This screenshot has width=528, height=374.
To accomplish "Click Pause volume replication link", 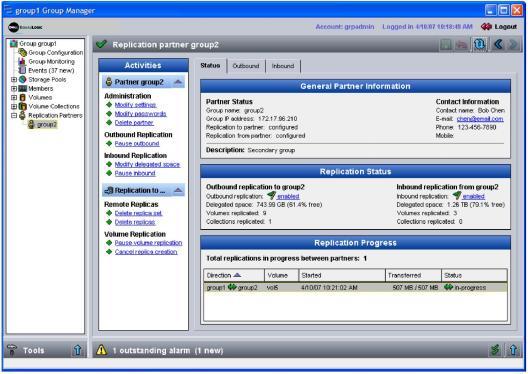I will pos(148,243).
